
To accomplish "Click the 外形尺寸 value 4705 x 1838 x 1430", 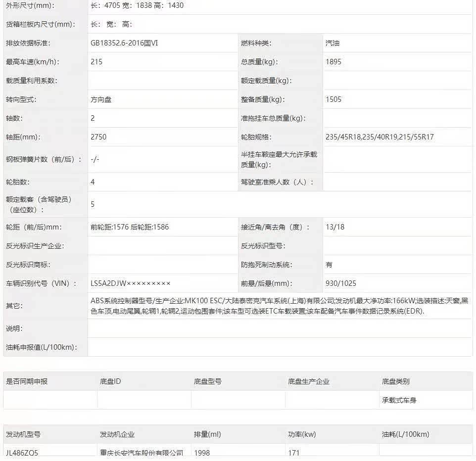I will pyautogui.click(x=137, y=5).
